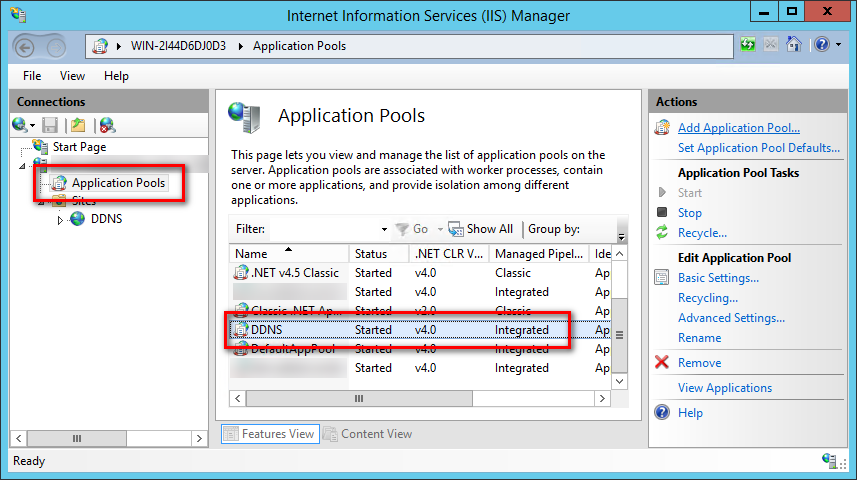Sort by the Status column header

(x=379, y=254)
